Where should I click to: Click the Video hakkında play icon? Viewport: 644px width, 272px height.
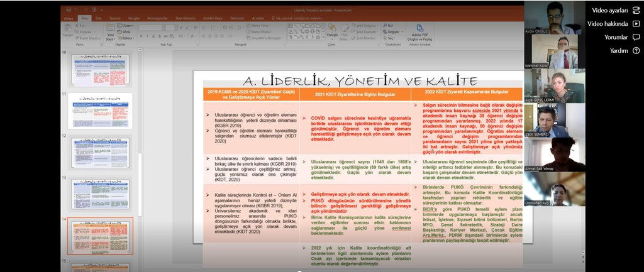tap(636, 23)
